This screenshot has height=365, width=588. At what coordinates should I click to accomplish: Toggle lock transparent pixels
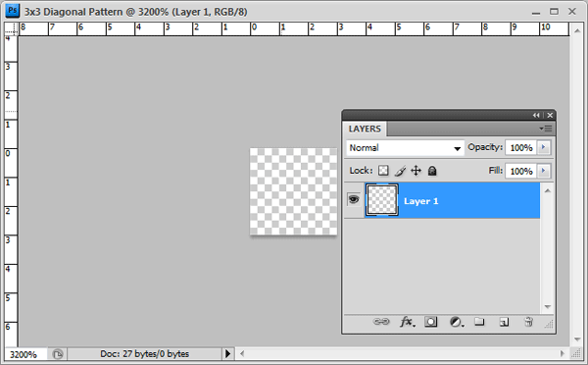[x=383, y=171]
